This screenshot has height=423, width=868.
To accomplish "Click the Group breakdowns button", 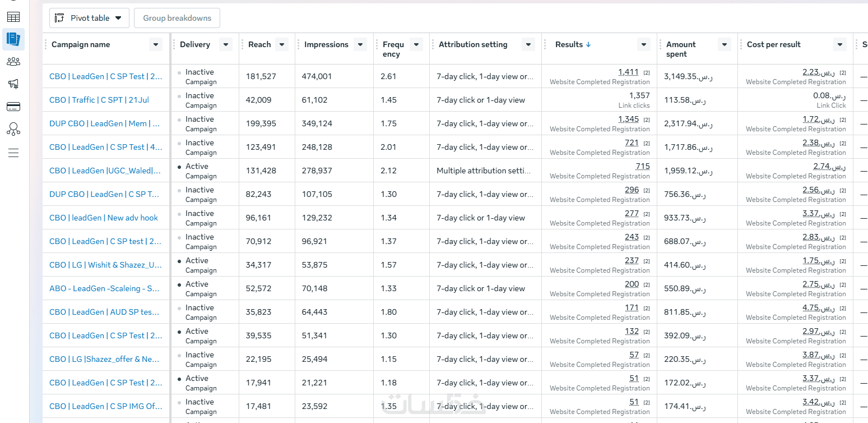I will (177, 18).
